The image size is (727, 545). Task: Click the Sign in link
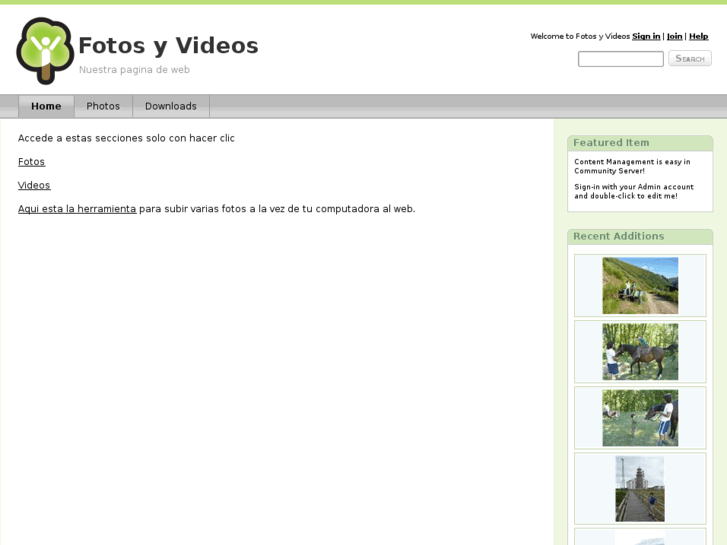pyautogui.click(x=646, y=36)
